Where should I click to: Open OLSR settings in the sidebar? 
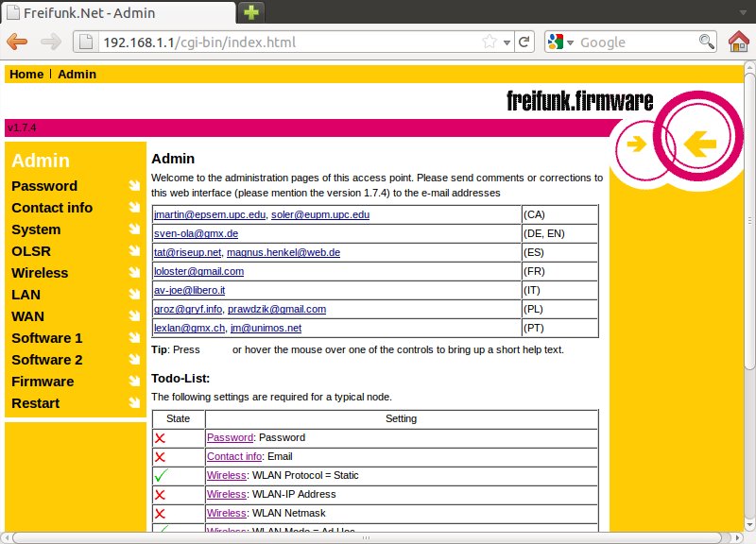coord(31,251)
